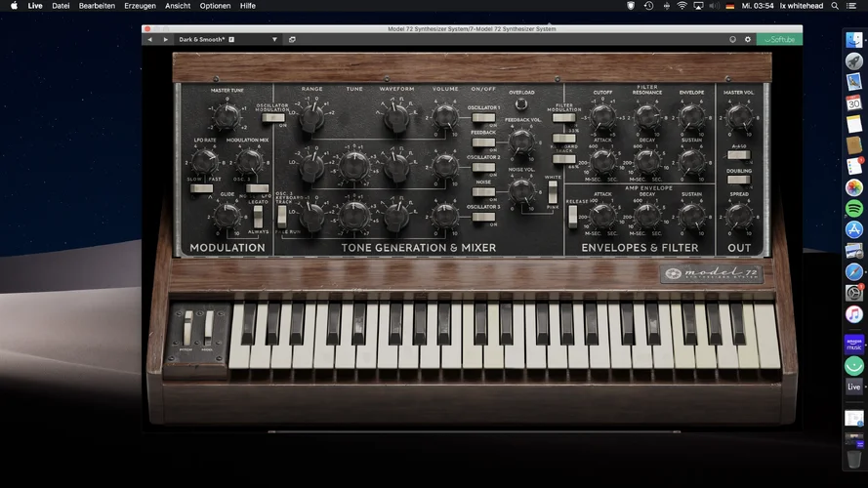Click the save icon beside Dark & Smooth

tap(231, 40)
